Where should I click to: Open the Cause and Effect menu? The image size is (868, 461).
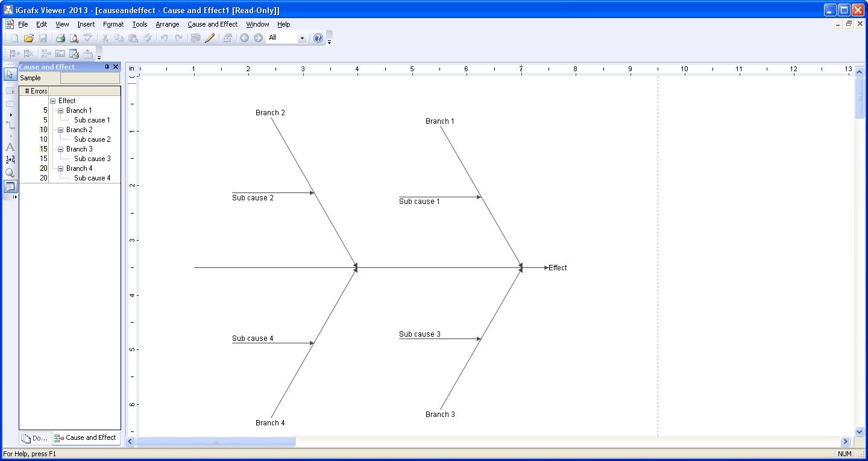[x=212, y=24]
